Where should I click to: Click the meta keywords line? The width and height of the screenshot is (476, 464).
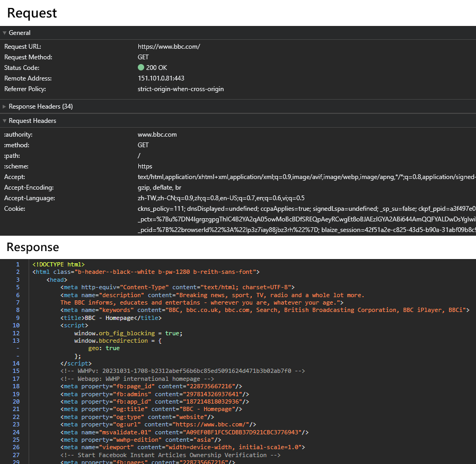(x=265, y=310)
